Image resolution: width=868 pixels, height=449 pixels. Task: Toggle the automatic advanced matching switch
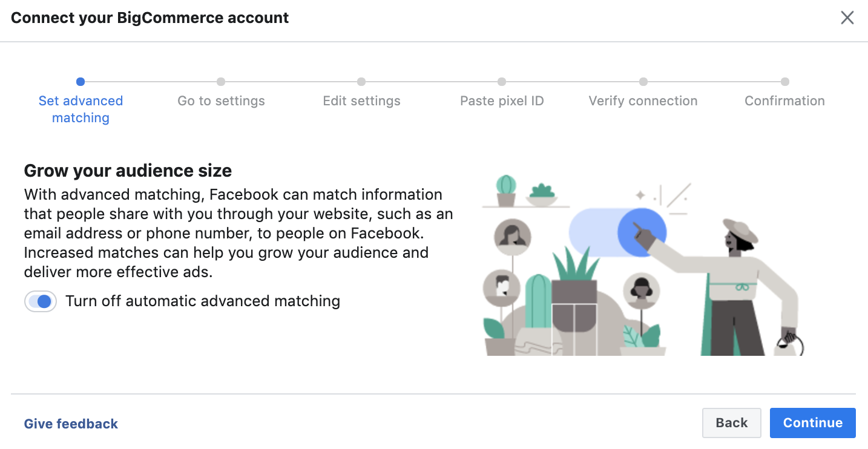pos(41,301)
